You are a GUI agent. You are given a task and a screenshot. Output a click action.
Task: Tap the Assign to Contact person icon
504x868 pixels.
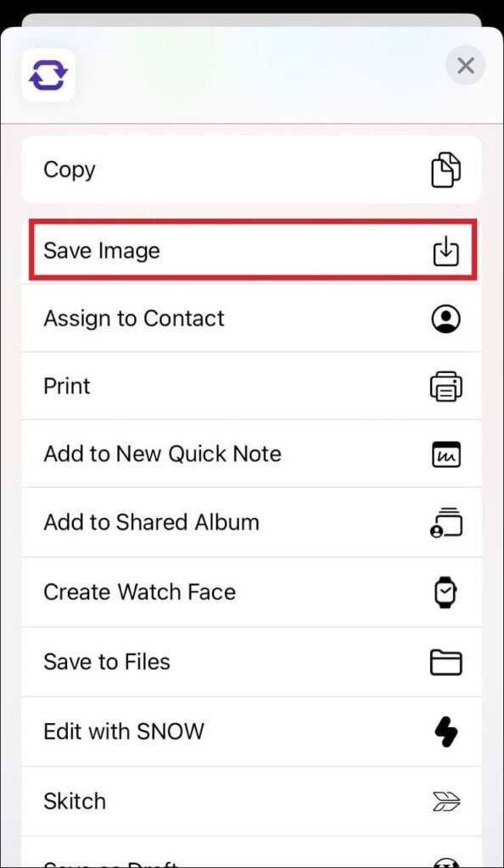[x=445, y=319]
